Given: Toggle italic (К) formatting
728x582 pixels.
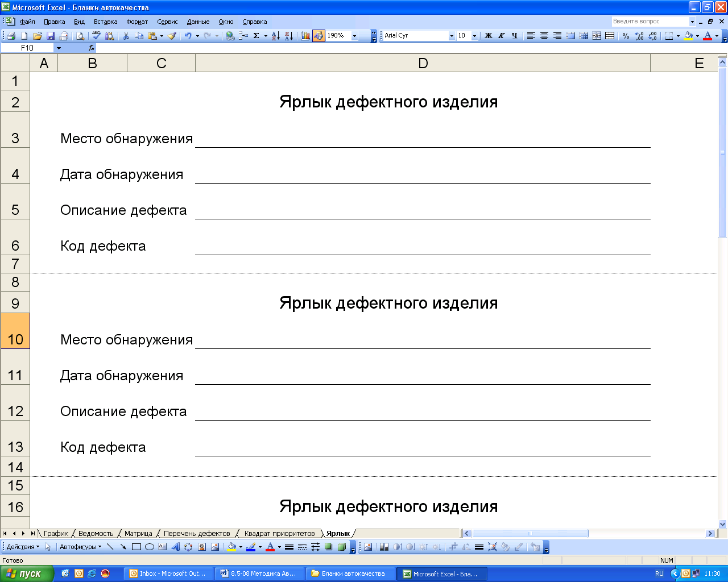Looking at the screenshot, I should 501,36.
